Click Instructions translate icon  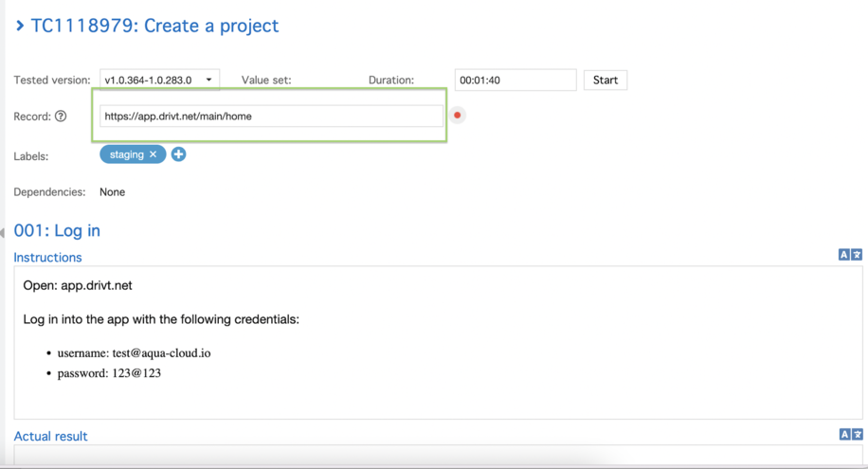point(857,255)
